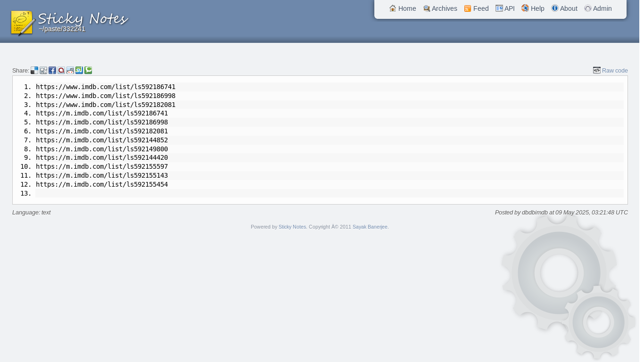Image resolution: width=644 pixels, height=362 pixels.
Task: Click the URL ending ls592155454
Action: [102, 184]
